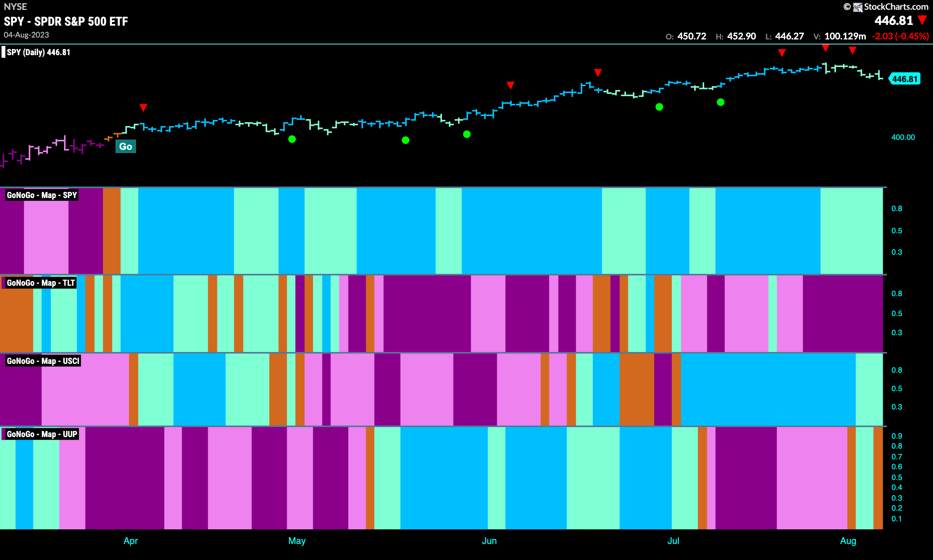Click the -2.03 (-0.45%) change value
This screenshot has height=560, width=933.
pyautogui.click(x=900, y=36)
